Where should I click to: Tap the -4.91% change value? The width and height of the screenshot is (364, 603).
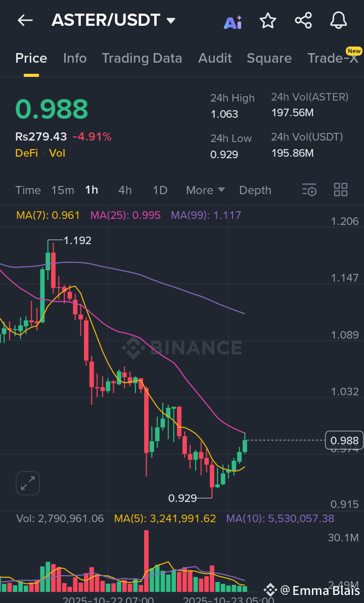pyautogui.click(x=92, y=136)
